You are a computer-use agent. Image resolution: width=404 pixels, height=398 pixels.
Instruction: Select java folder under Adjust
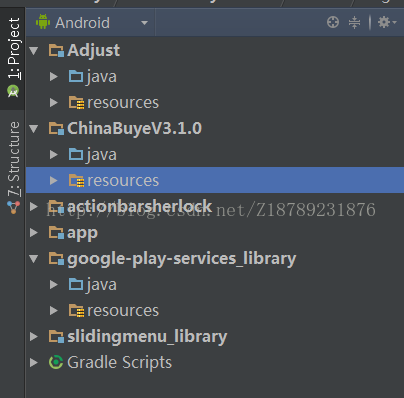pos(102,77)
